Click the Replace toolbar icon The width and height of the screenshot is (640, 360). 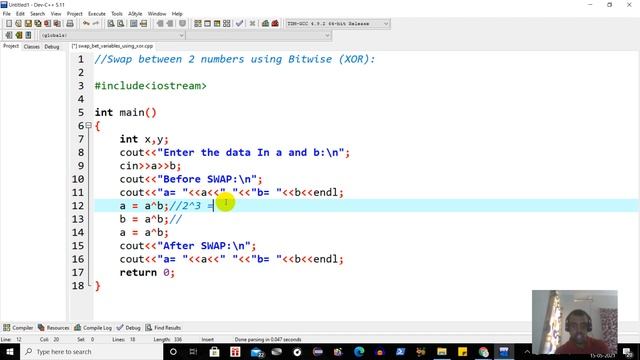121,24
